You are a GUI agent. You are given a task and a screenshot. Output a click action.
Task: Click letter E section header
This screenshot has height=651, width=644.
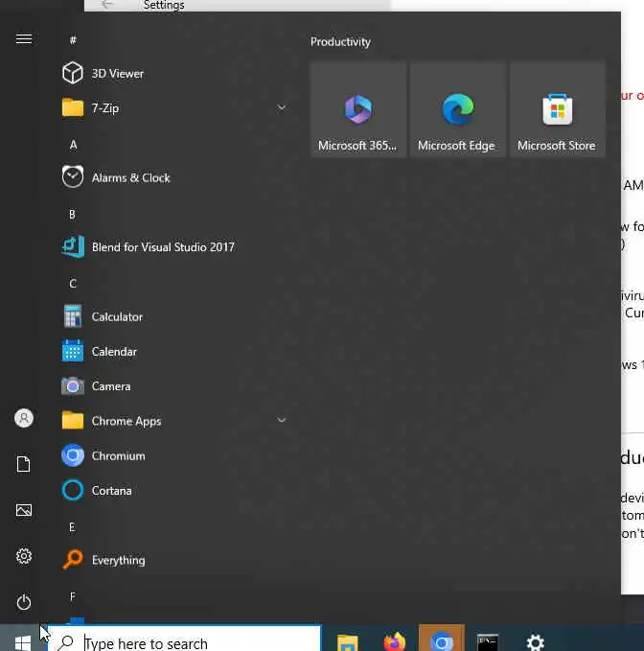(72, 527)
